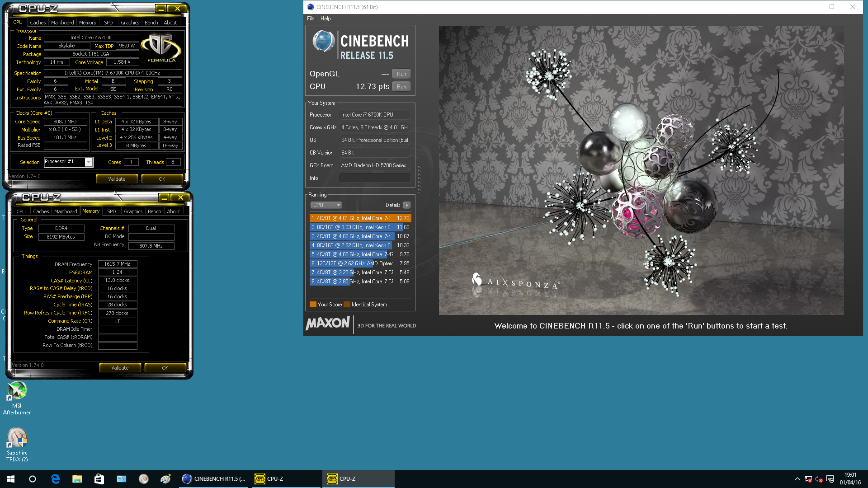The height and width of the screenshot is (488, 868).
Task: Open the Processor #1 selection dropdown
Action: coord(68,162)
